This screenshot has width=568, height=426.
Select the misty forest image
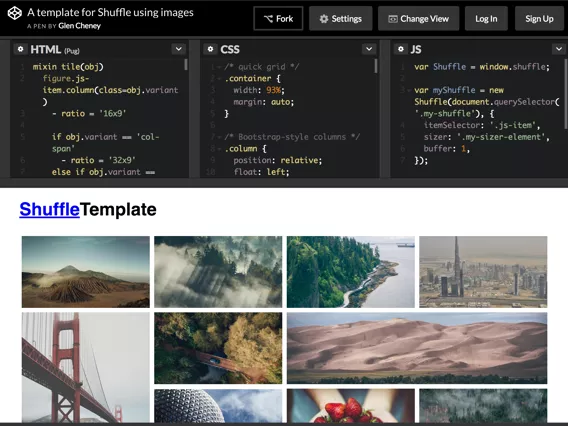click(218, 272)
